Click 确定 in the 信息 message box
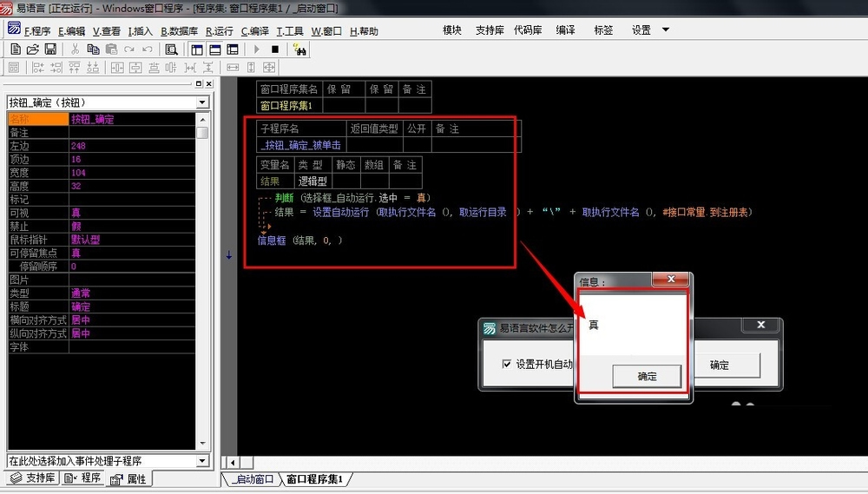This screenshot has width=868, height=494. coord(647,377)
